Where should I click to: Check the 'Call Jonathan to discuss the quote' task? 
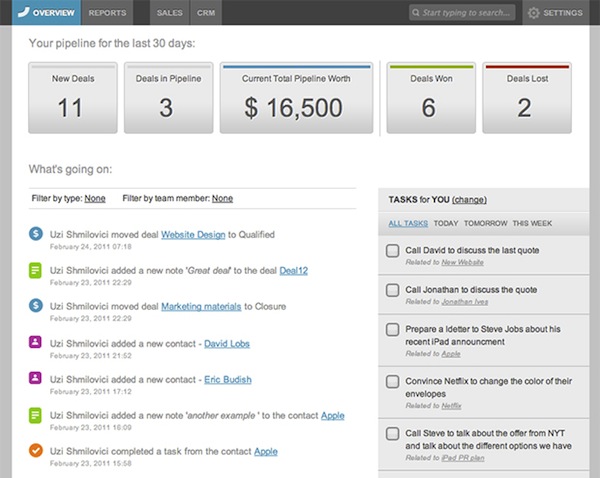coord(393,290)
